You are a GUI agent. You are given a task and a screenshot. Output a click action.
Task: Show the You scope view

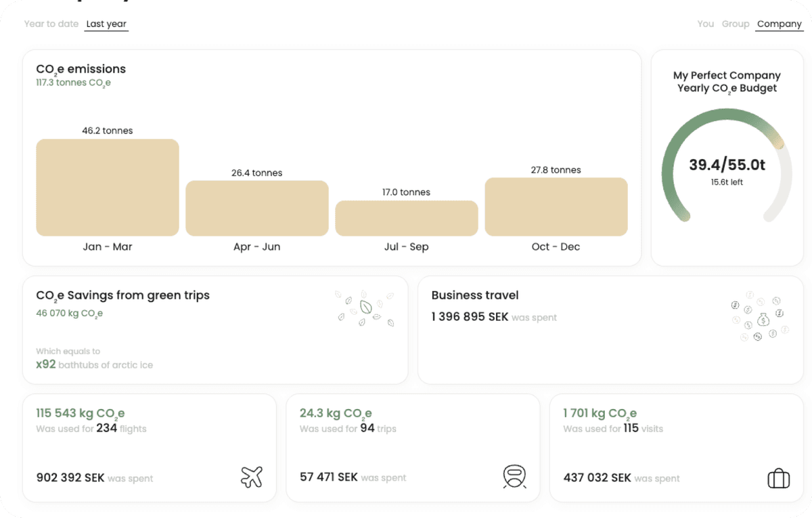[x=705, y=24]
